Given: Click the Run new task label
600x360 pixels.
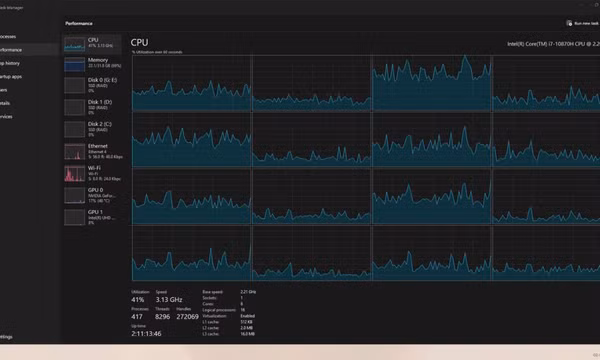Looking at the screenshot, I should (587, 23).
